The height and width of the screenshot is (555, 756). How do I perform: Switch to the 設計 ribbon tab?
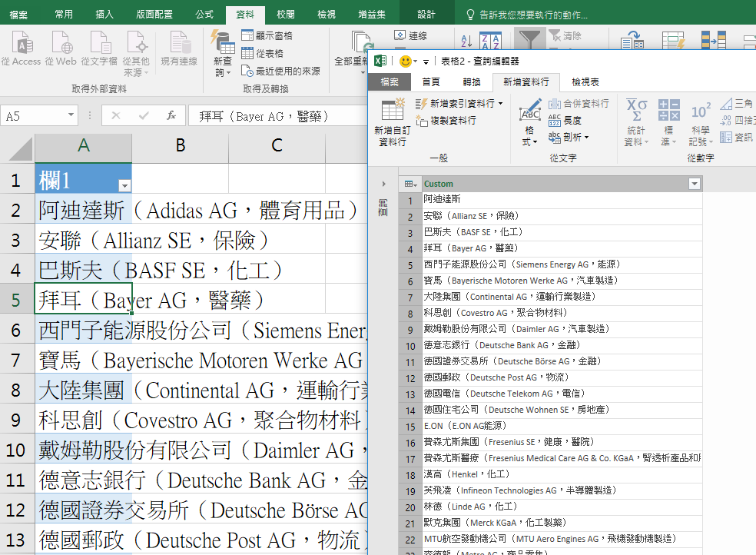tap(426, 15)
